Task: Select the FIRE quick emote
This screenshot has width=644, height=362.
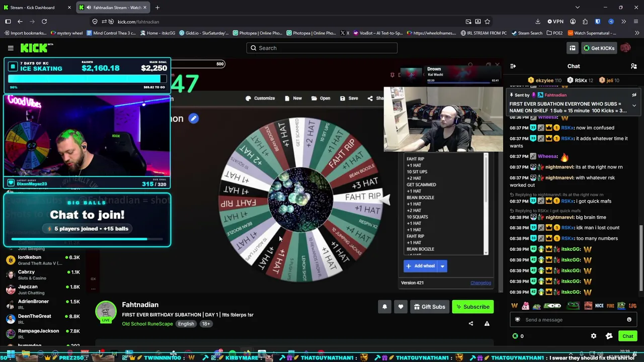Action: point(610,306)
